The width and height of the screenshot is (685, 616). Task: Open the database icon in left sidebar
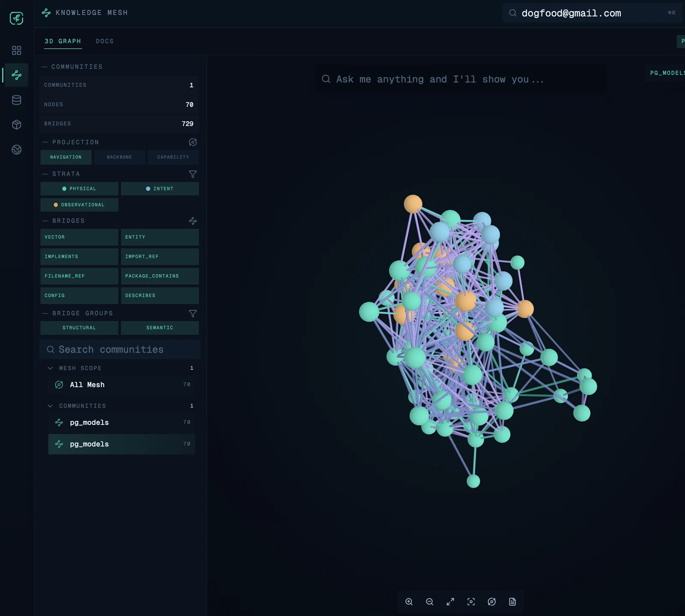[17, 100]
